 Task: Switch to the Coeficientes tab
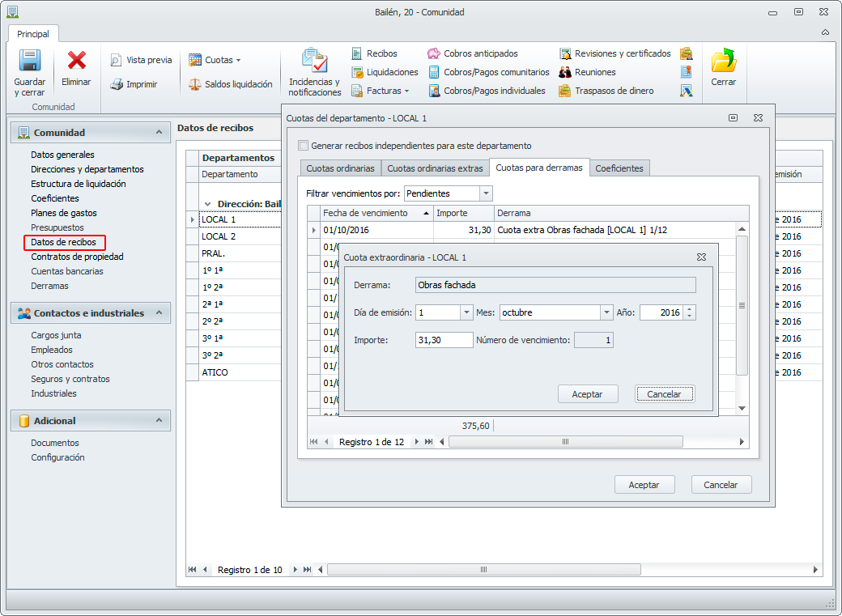(x=619, y=168)
